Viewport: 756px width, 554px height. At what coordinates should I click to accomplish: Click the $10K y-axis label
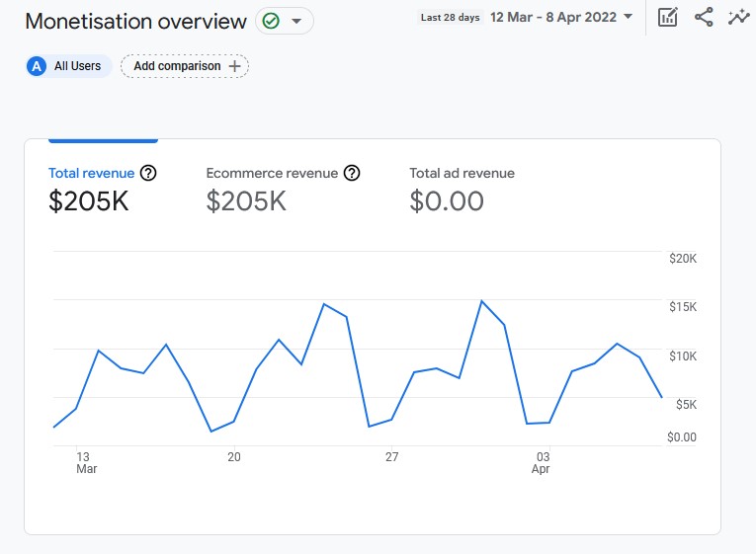683,356
